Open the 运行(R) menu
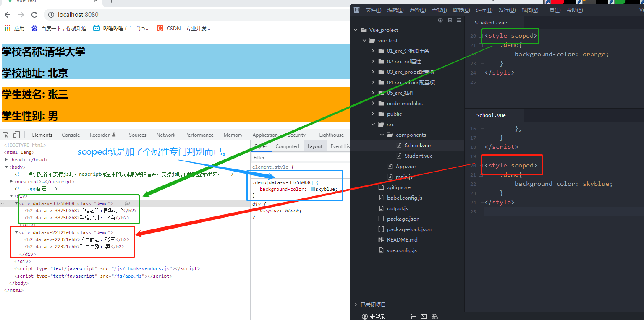The width and height of the screenshot is (644, 320). pos(484,10)
